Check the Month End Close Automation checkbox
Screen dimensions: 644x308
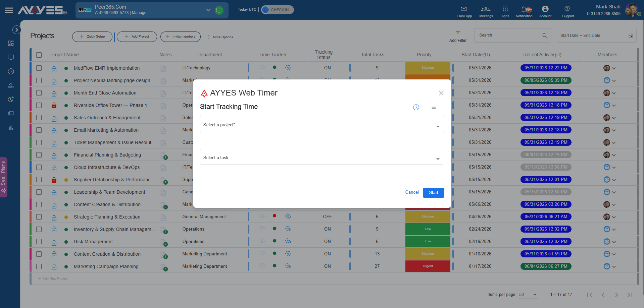click(39, 93)
